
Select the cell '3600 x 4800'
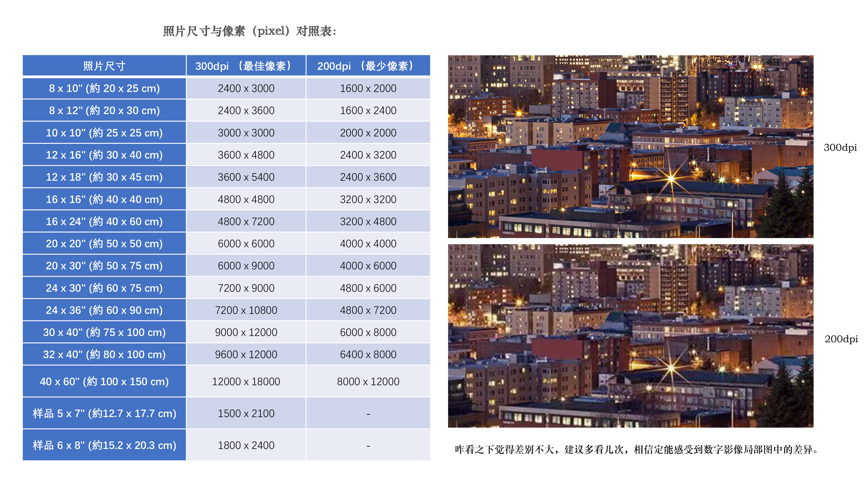246,155
